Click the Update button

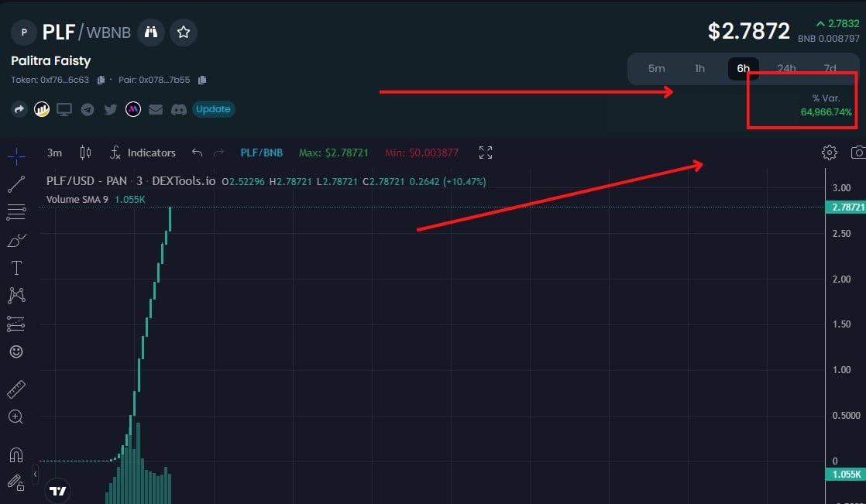pyautogui.click(x=213, y=109)
